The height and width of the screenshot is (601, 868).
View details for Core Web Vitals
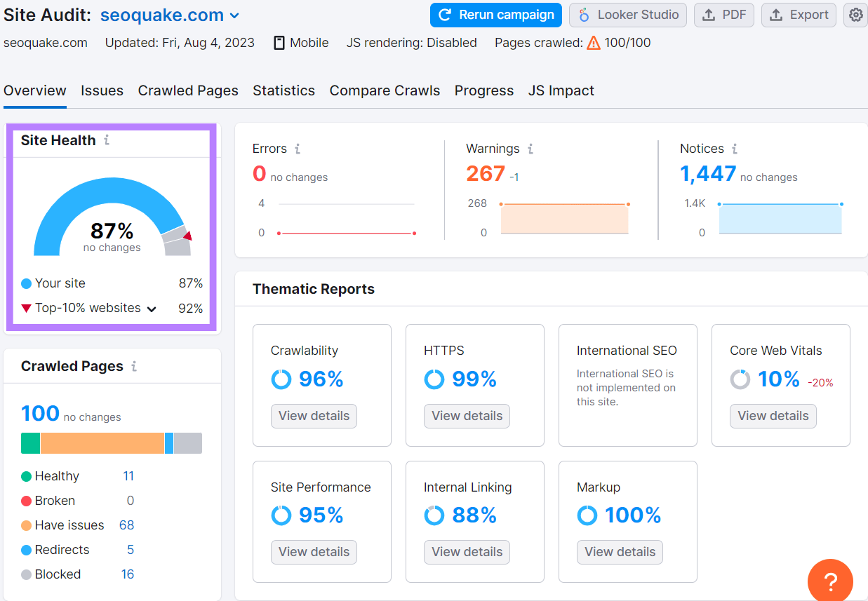point(773,416)
